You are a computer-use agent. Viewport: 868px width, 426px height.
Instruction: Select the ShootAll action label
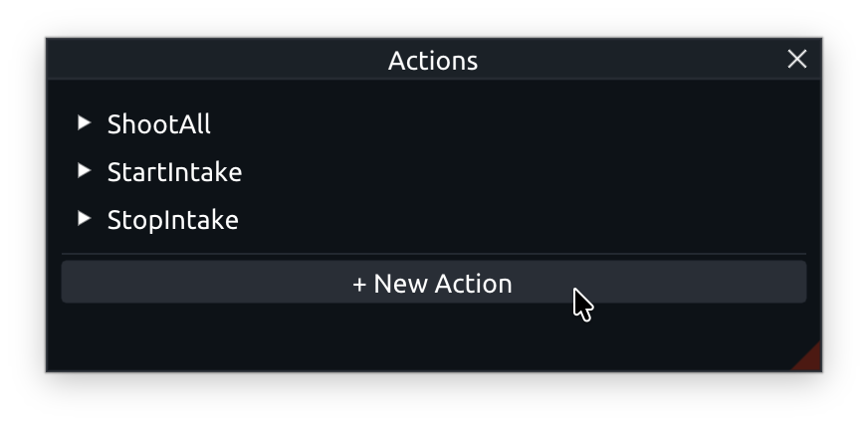click(159, 124)
